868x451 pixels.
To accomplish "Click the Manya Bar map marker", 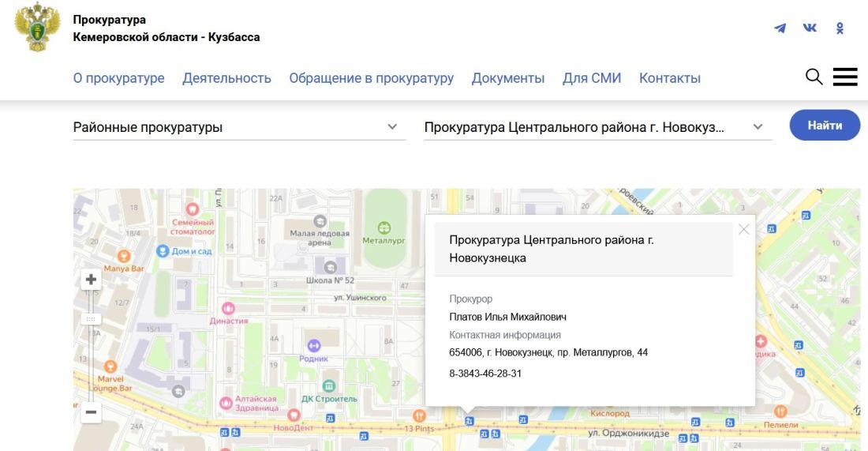I will tap(123, 256).
